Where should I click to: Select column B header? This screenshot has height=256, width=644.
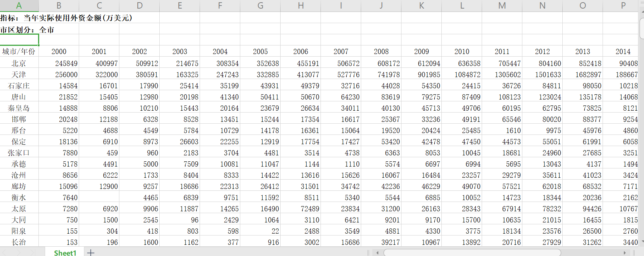coord(59,6)
